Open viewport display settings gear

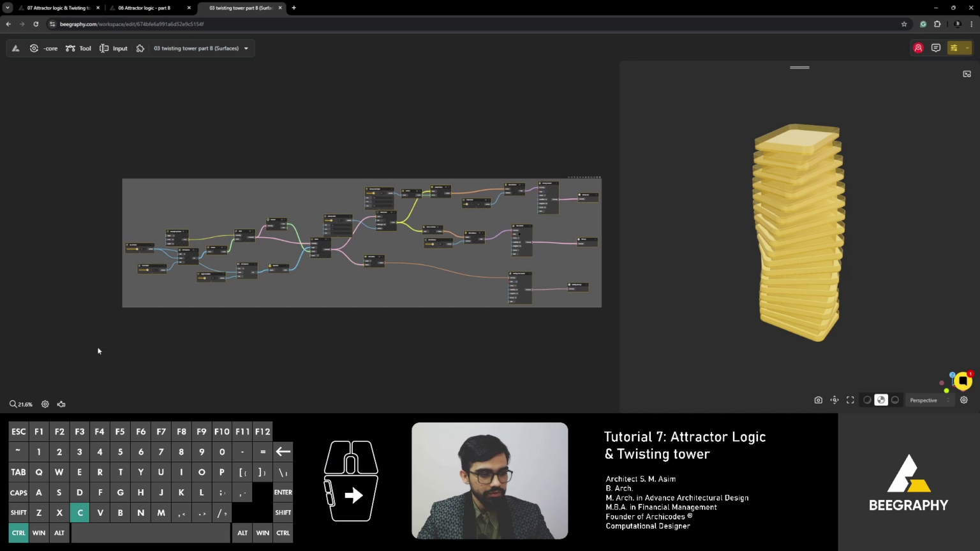(964, 400)
